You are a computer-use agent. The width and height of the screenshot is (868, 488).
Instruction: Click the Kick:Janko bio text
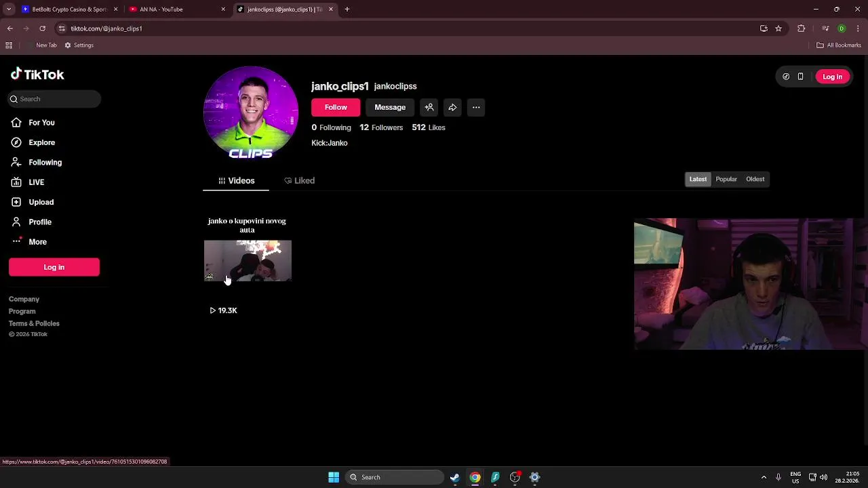pyautogui.click(x=330, y=143)
